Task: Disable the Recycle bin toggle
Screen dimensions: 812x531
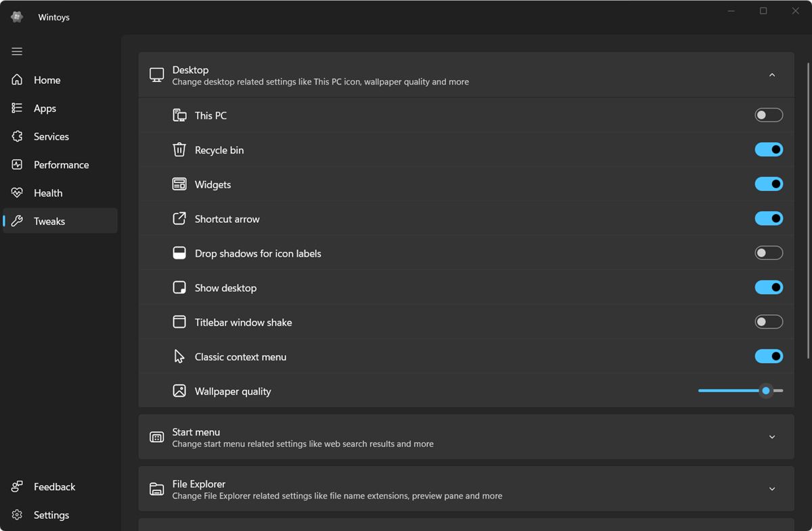Action: pos(769,150)
